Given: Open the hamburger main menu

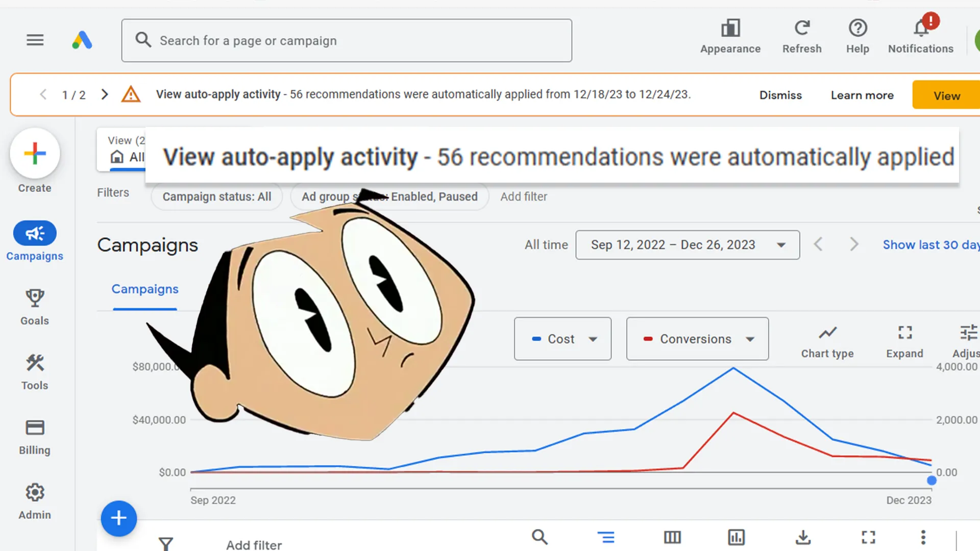Looking at the screenshot, I should point(35,40).
